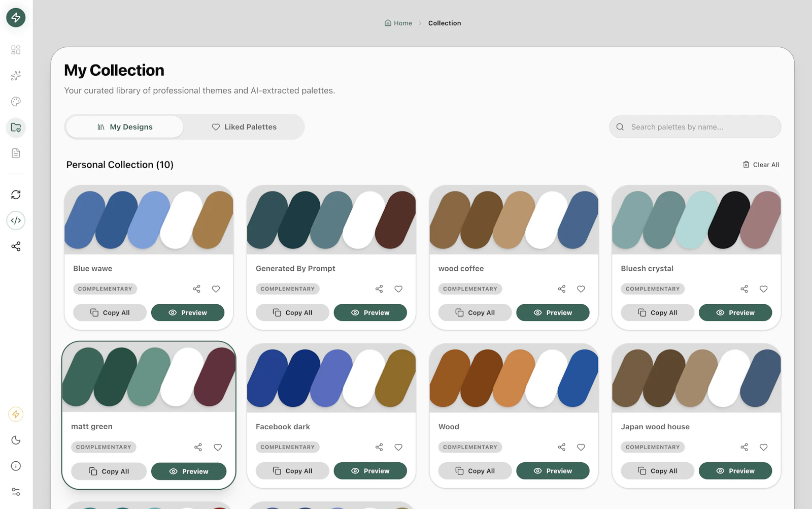Switch to the My Designs tab
812x509 pixels.
(x=125, y=127)
